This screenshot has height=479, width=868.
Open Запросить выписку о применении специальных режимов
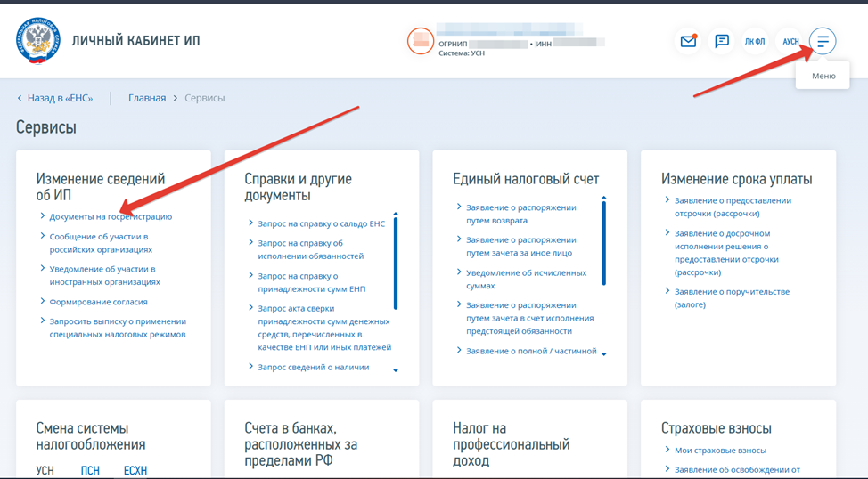(x=118, y=328)
